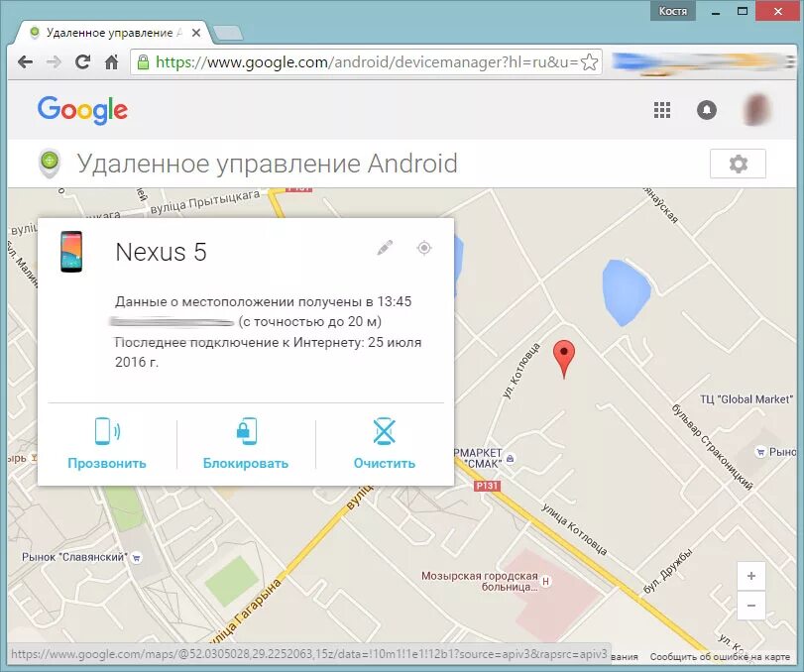The height and width of the screenshot is (672, 804).
Task: Click the Костя profile button
Action: pos(673,11)
